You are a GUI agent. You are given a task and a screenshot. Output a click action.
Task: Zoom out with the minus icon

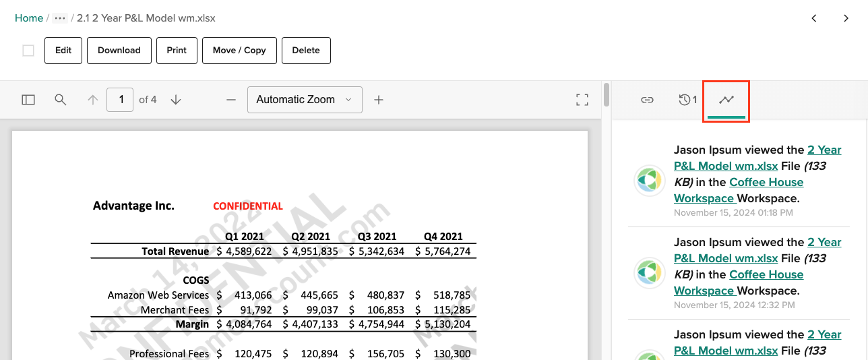click(x=231, y=100)
